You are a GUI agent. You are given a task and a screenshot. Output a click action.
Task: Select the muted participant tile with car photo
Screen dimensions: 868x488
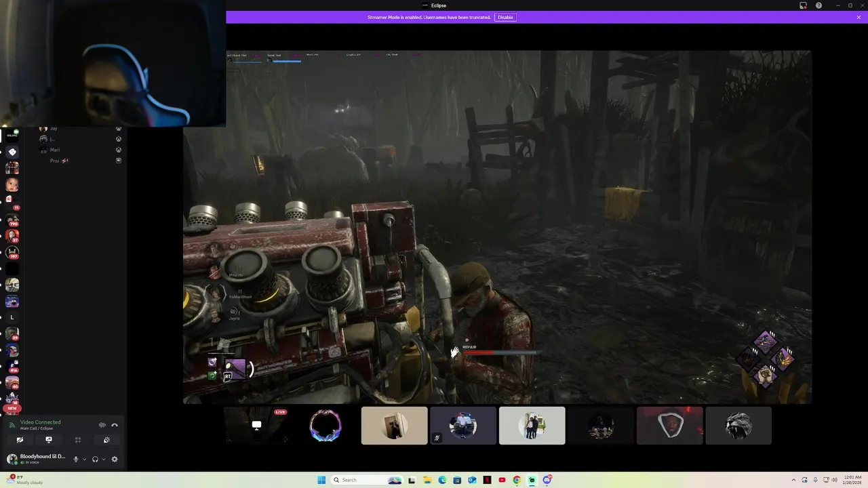(x=463, y=426)
